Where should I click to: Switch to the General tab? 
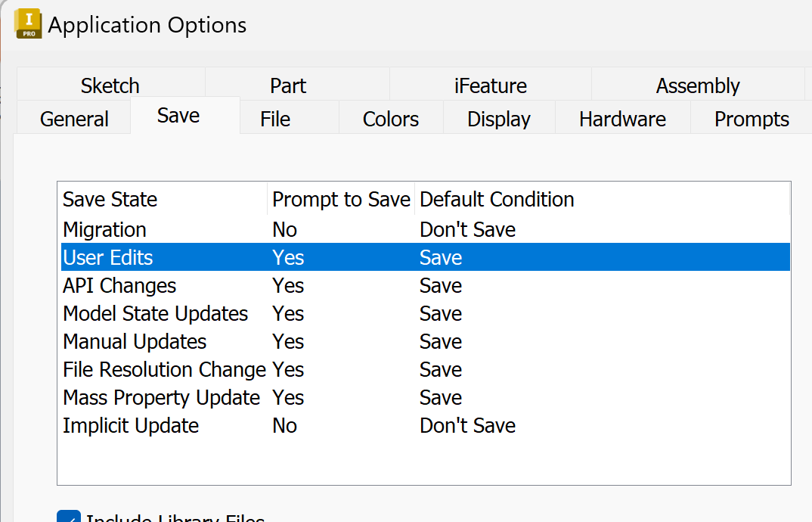(x=73, y=118)
